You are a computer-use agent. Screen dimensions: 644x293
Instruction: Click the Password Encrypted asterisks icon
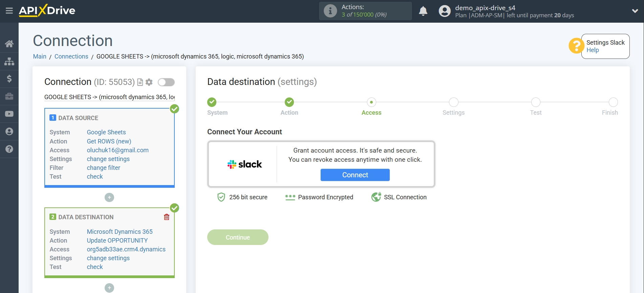point(290,197)
